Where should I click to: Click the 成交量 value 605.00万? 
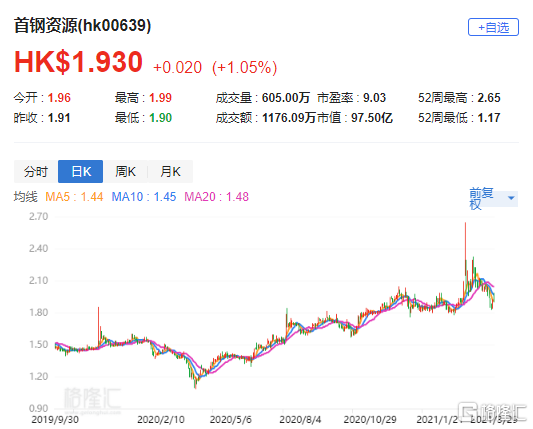(286, 98)
